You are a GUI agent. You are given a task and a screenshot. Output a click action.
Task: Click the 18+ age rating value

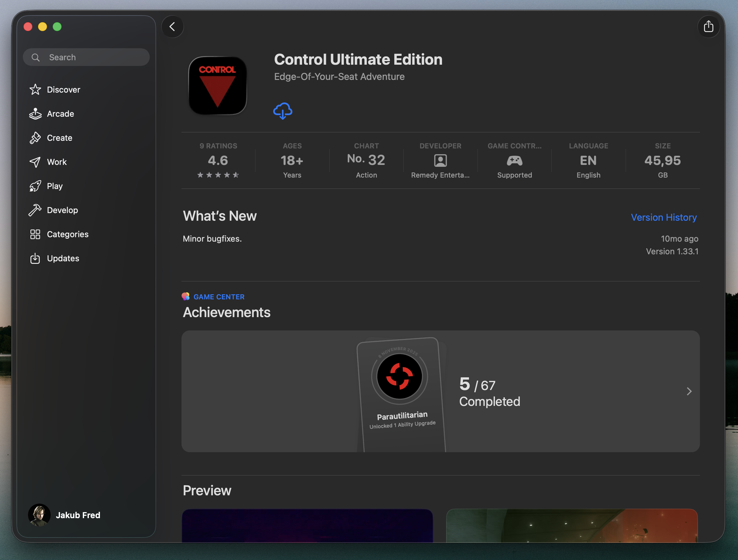coord(292,160)
